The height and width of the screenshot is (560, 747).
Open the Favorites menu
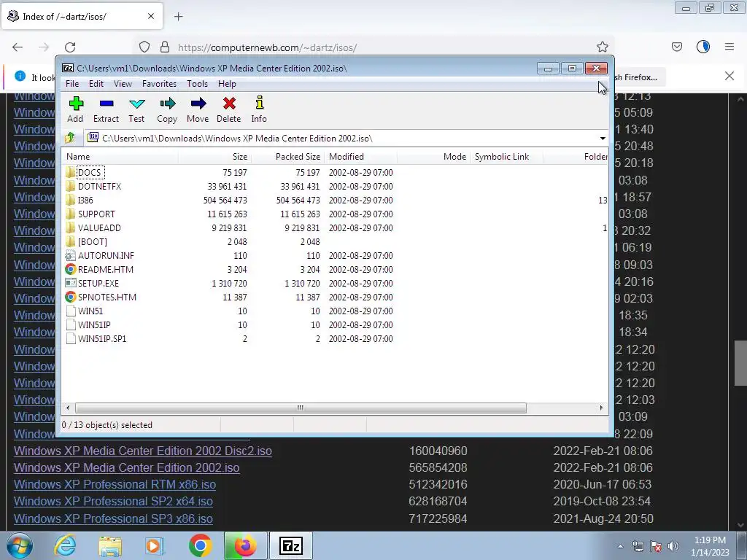pyautogui.click(x=159, y=84)
